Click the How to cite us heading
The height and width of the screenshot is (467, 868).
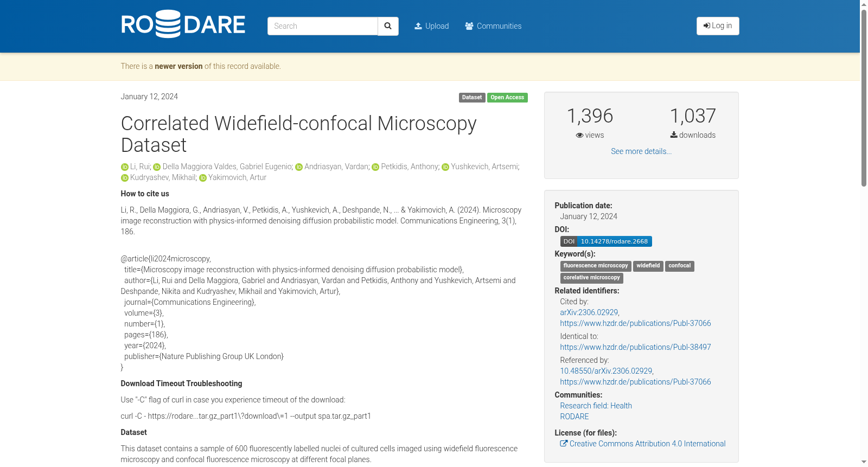pyautogui.click(x=145, y=194)
